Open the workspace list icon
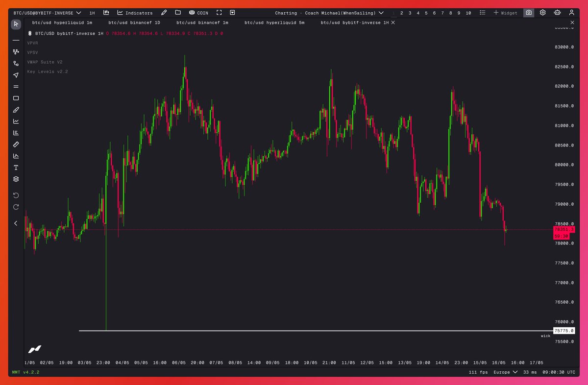The image size is (588, 385). point(483,13)
